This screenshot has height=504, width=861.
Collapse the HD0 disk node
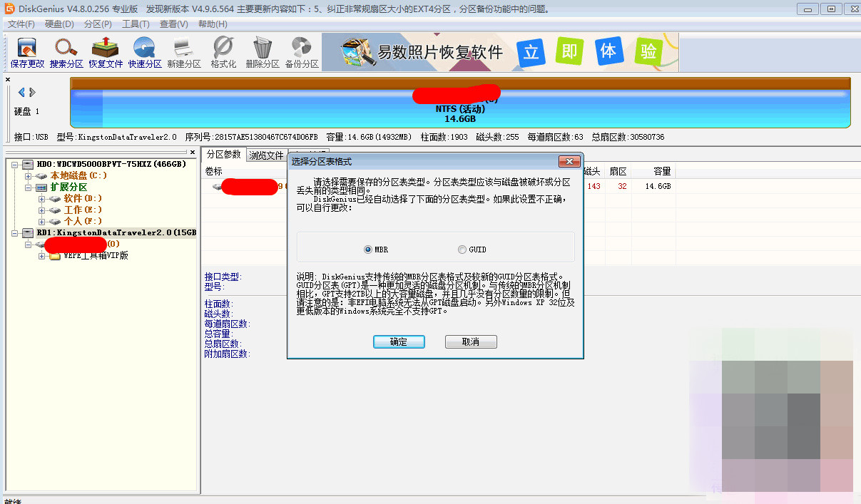point(14,164)
